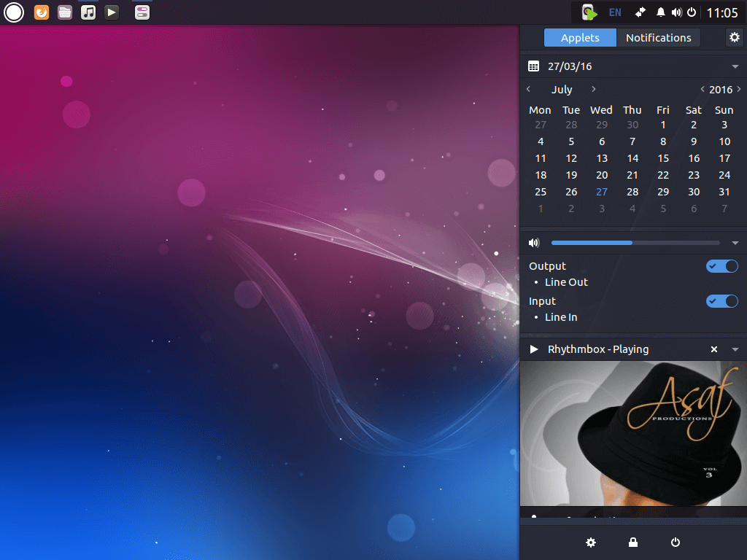The image size is (747, 560).
Task: Collapse the calendar applet arrow
Action: click(735, 66)
